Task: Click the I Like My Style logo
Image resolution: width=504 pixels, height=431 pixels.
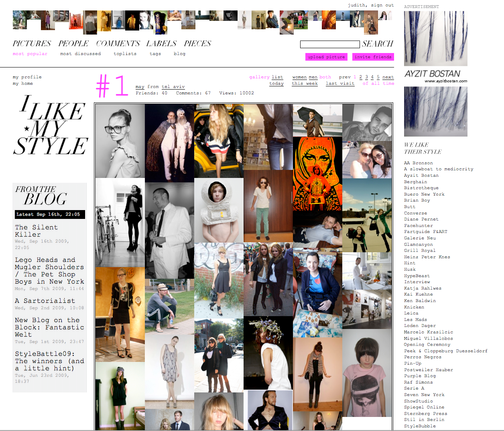Action: pos(51,125)
